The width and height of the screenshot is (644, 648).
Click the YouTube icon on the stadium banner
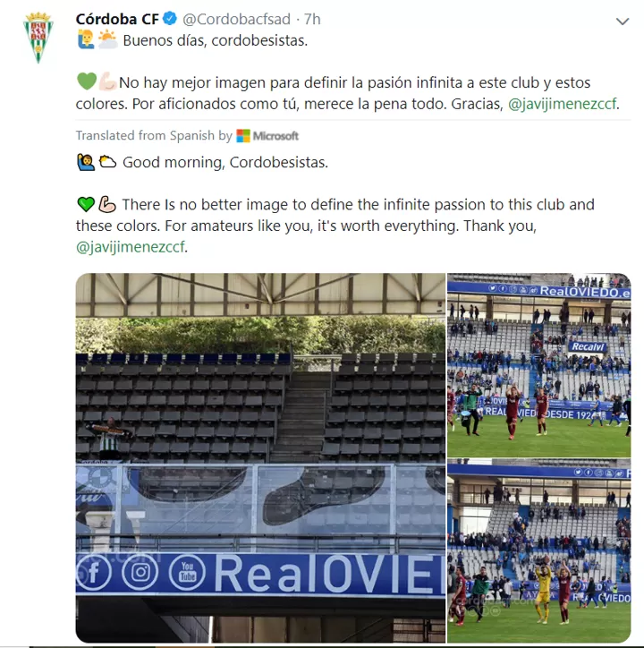(x=187, y=572)
